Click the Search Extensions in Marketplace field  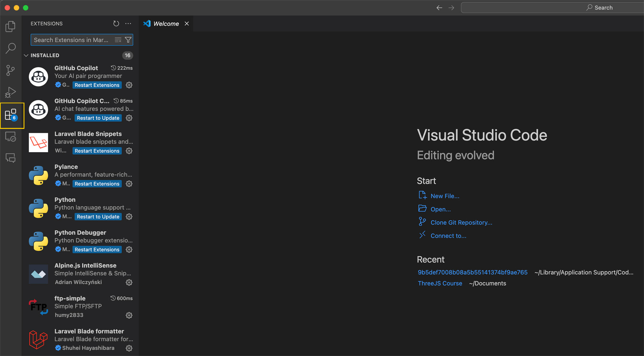click(82, 40)
